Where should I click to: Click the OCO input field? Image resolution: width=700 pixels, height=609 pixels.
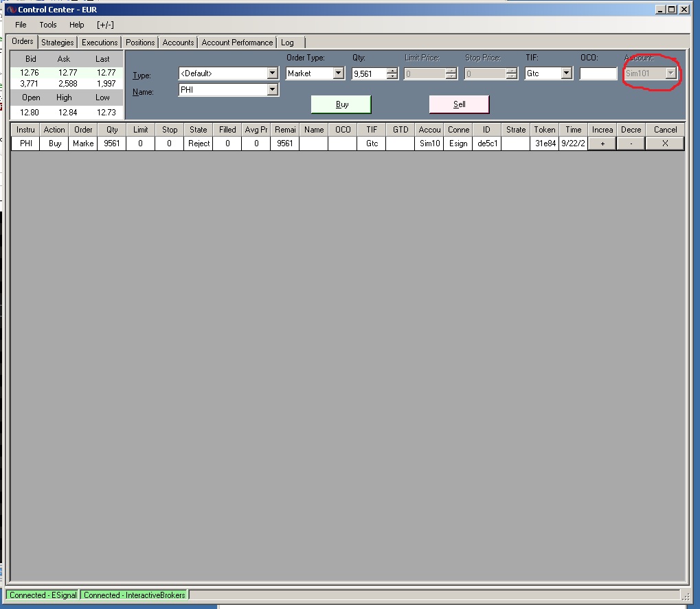pos(598,73)
